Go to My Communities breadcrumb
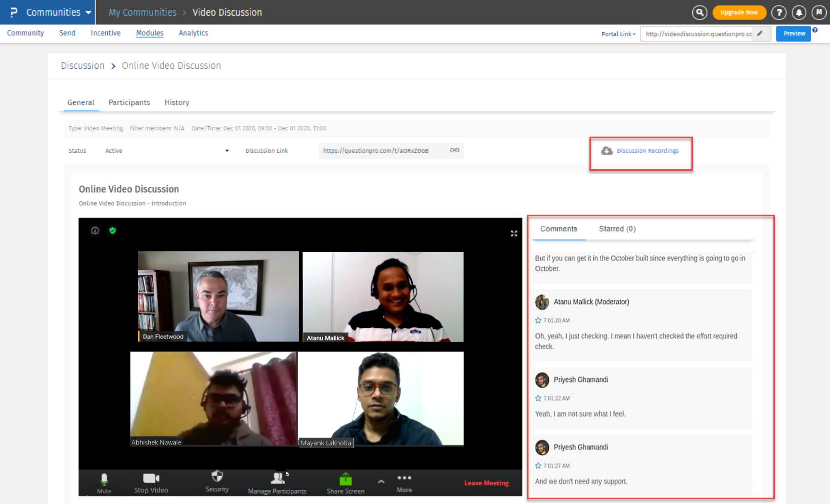 tap(142, 12)
